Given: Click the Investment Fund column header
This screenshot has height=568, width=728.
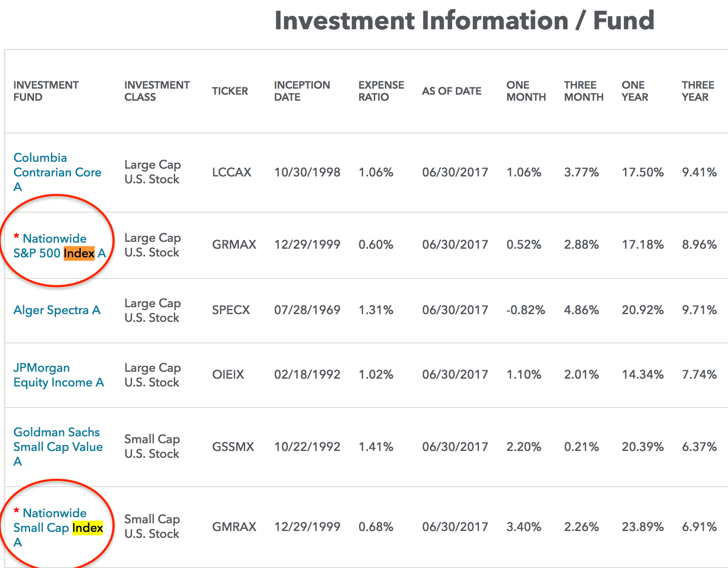Looking at the screenshot, I should point(46,91).
